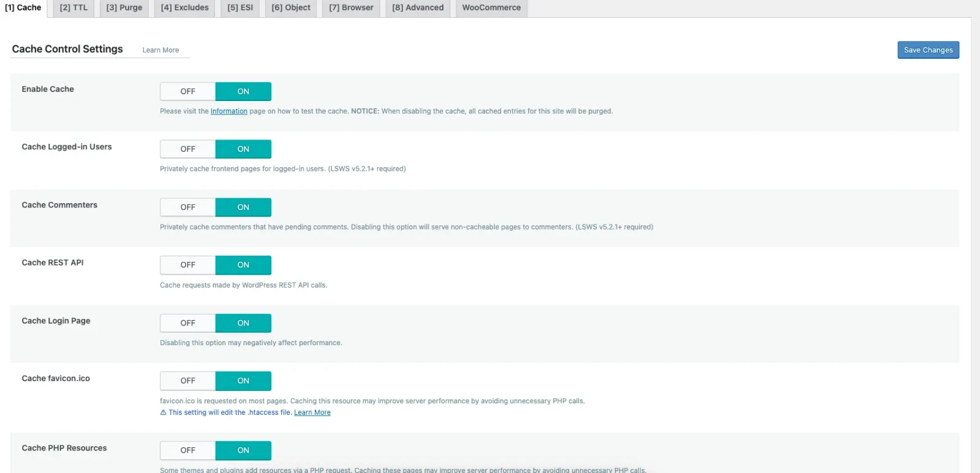Switch Cache Login Page ON
980x473 pixels.
point(243,322)
